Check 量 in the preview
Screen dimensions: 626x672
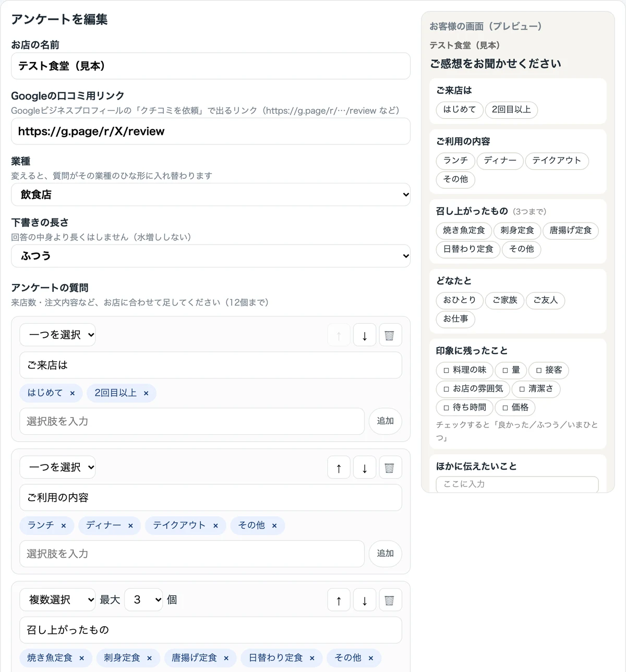[511, 370]
